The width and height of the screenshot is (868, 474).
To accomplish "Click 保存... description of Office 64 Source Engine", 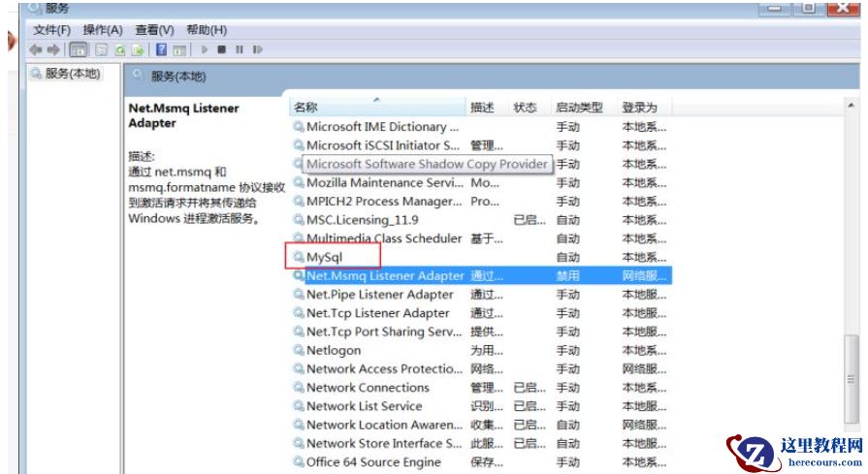I will click(487, 461).
